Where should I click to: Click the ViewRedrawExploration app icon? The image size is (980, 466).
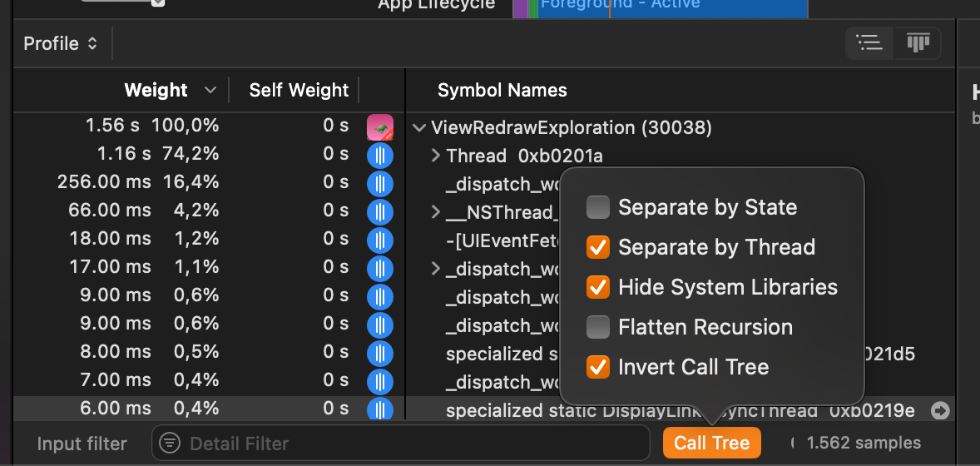[x=380, y=127]
